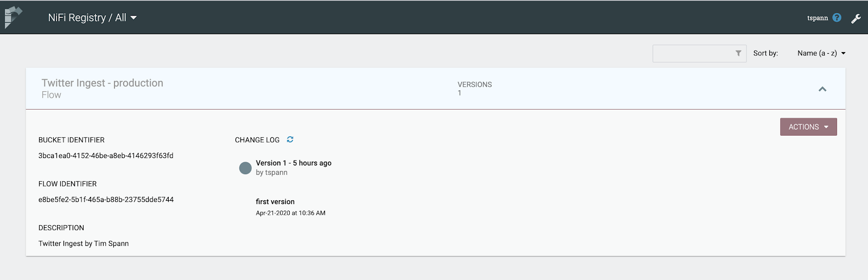This screenshot has height=280, width=868.
Task: Select the bucket identifier value 3bca1ea0-4152-46be-a8eb-4146293f63fd
Action: [x=106, y=156]
